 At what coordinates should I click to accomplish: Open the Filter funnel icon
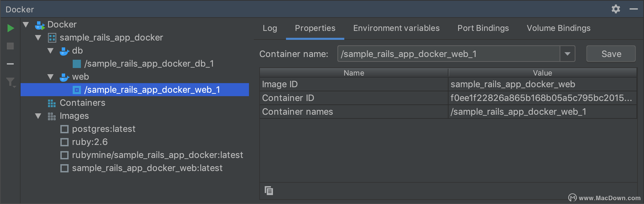[x=11, y=82]
